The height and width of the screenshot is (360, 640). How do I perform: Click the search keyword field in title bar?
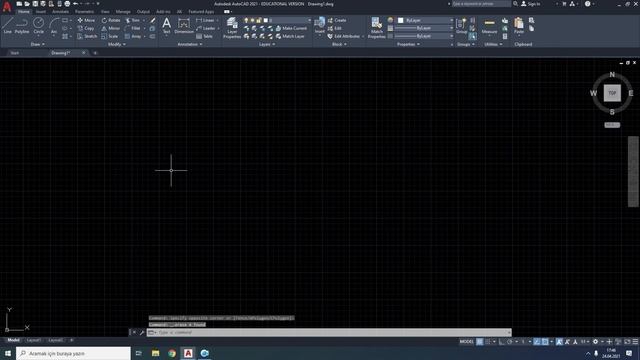point(481,4)
